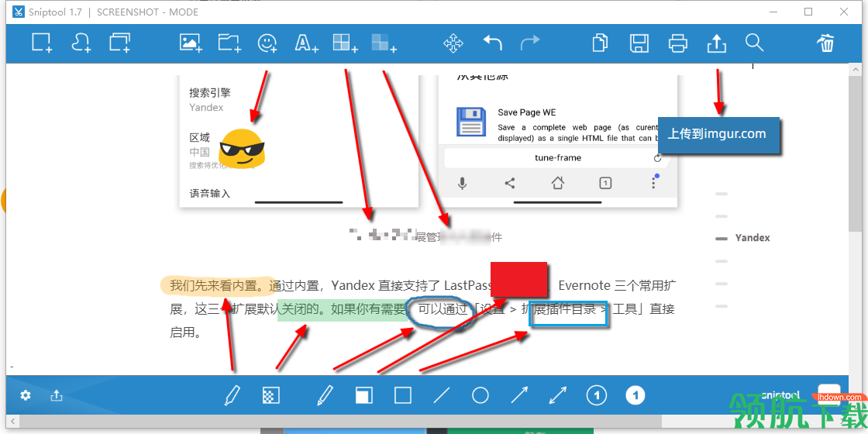The width and height of the screenshot is (868, 434).
Task: Undo the last action
Action: pyautogui.click(x=493, y=43)
